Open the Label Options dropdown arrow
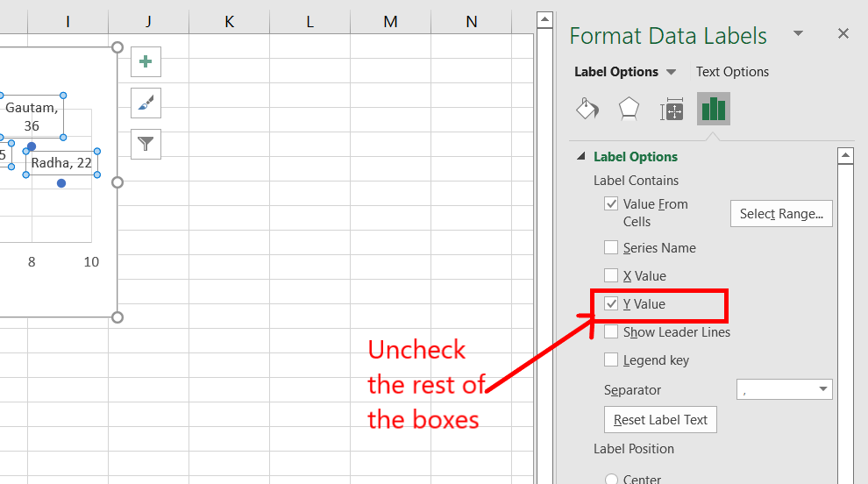868x484 pixels. (671, 72)
